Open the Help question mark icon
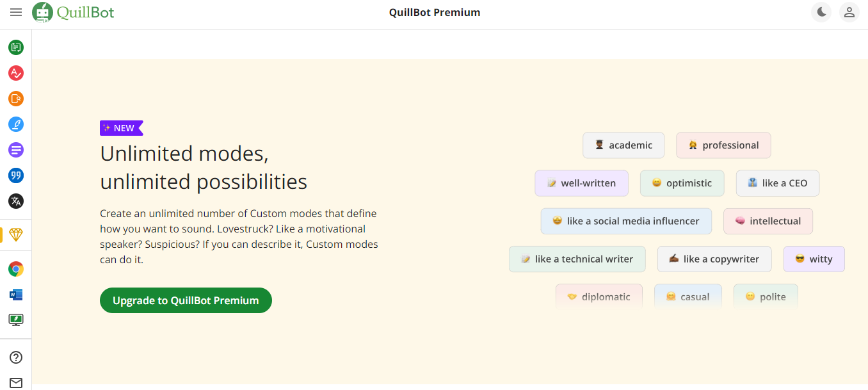868x390 pixels. pos(15,357)
